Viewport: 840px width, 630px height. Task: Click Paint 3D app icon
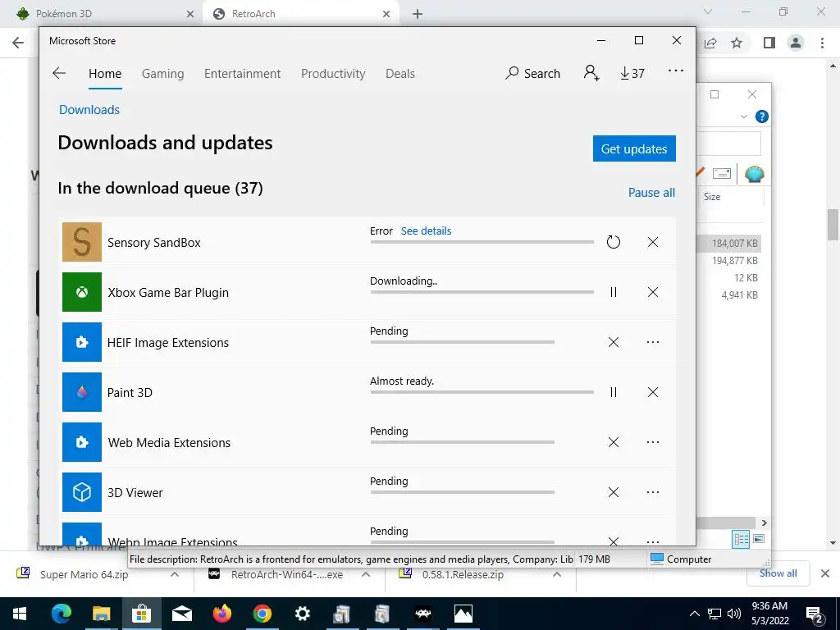pyautogui.click(x=82, y=392)
